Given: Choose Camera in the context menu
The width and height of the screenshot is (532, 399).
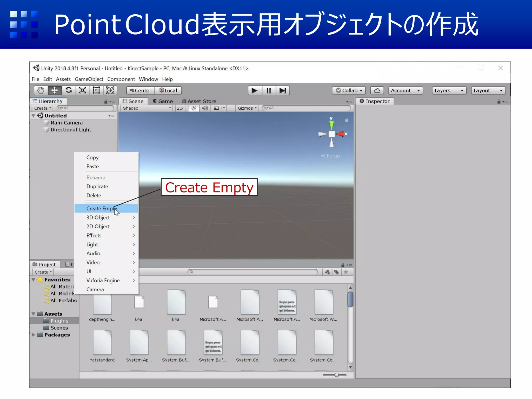Looking at the screenshot, I should tap(106, 289).
